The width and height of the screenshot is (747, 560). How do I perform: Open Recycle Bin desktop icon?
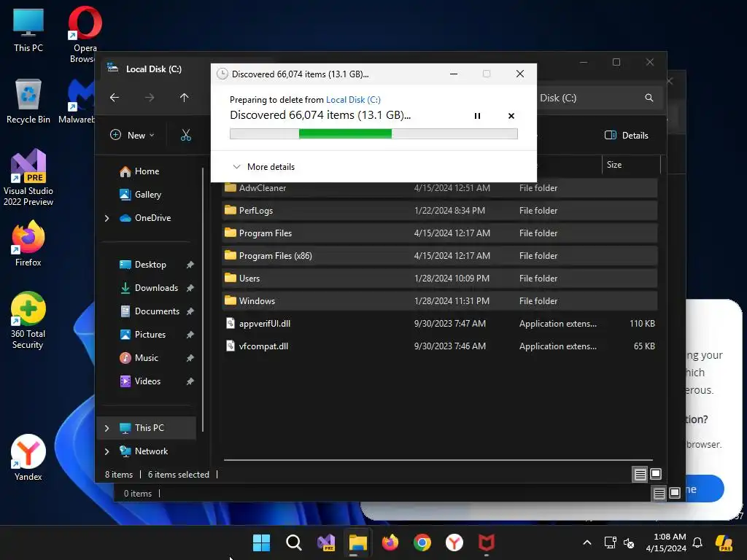(x=28, y=101)
